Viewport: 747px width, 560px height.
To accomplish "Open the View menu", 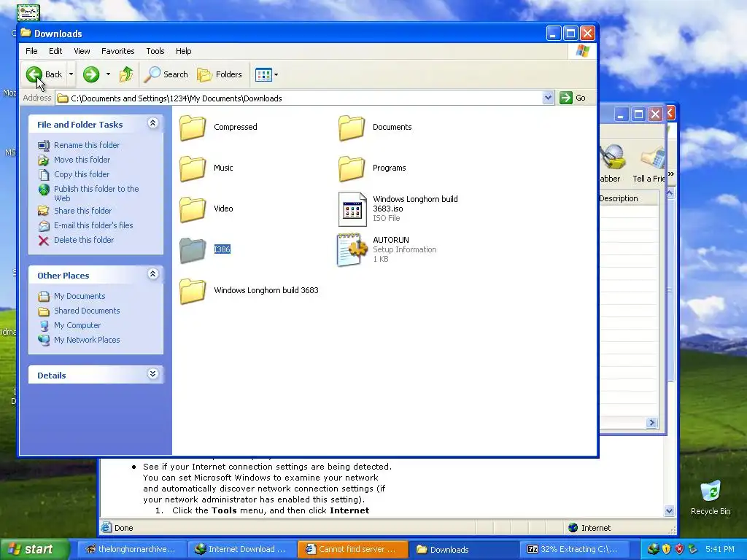I will coord(82,51).
